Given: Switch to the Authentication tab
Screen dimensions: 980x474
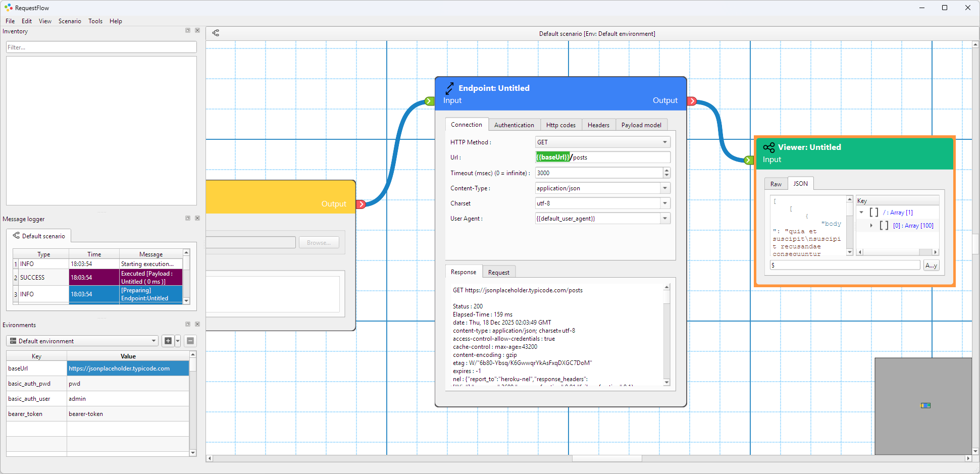Looking at the screenshot, I should [513, 125].
